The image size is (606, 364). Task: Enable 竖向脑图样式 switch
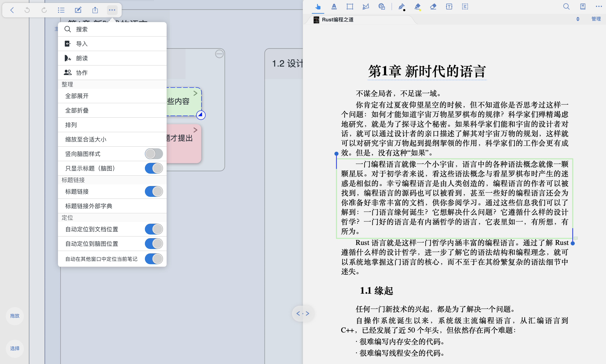154,154
